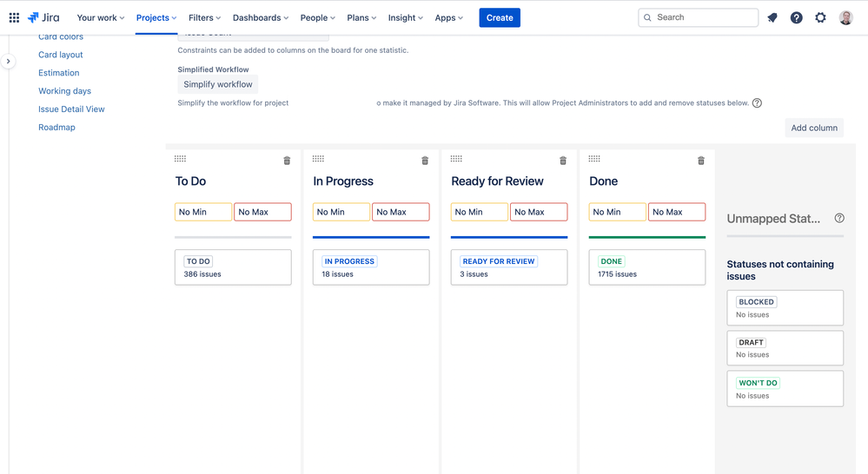Expand the collapsed sidebar arrow
This screenshot has width=868, height=474.
[x=9, y=62]
